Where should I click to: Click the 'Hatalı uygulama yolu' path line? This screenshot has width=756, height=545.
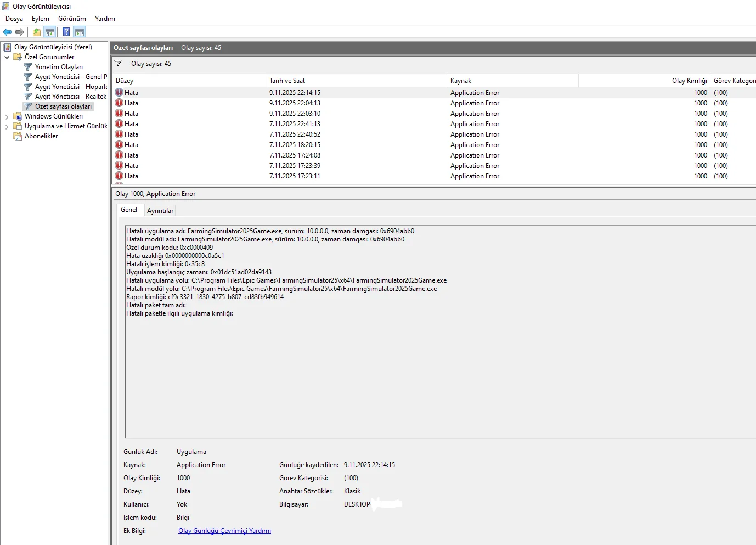point(286,280)
